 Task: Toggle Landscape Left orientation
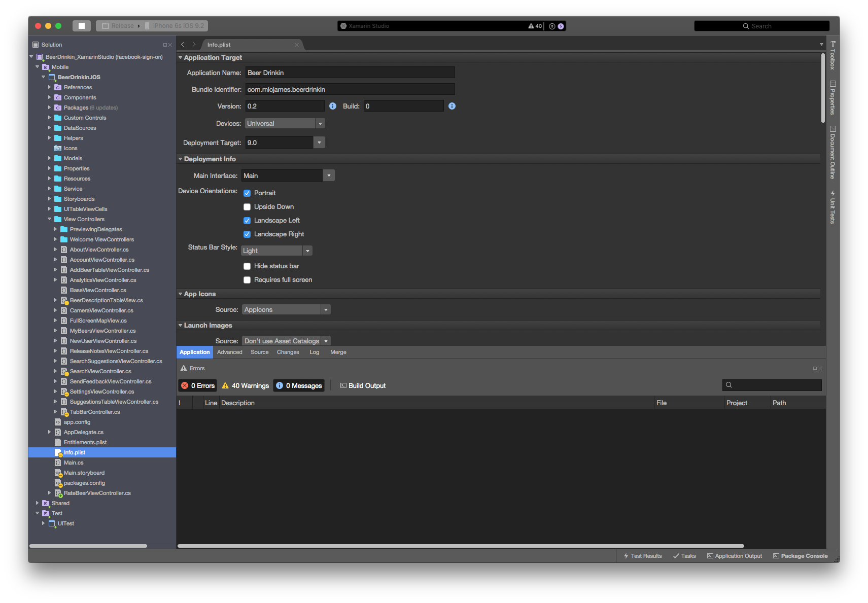[x=247, y=221]
